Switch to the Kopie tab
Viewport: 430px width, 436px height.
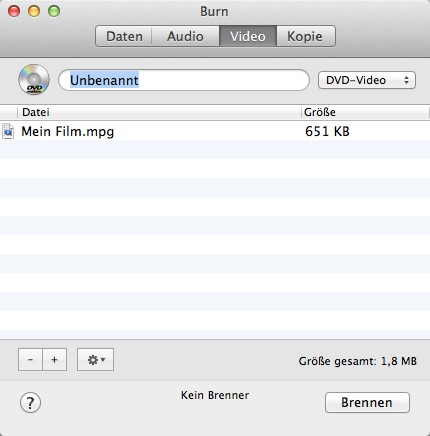(305, 36)
